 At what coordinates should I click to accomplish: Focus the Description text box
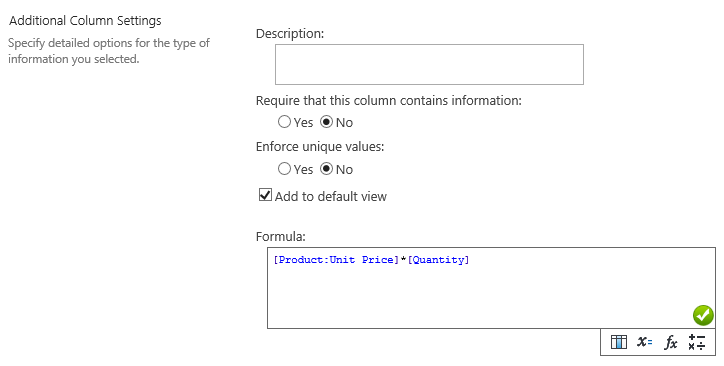click(429, 65)
